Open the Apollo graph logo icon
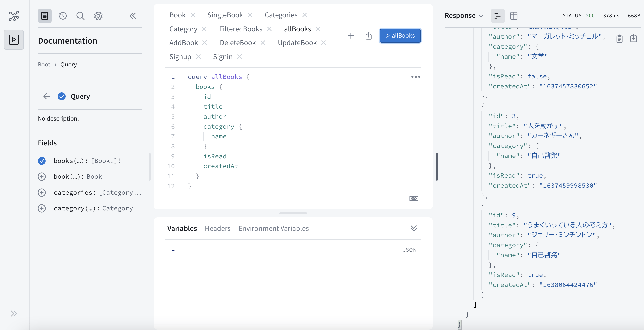 [x=14, y=16]
